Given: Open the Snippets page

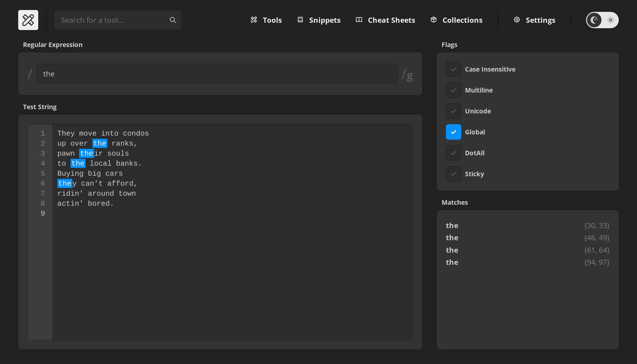Looking at the screenshot, I should 319,20.
